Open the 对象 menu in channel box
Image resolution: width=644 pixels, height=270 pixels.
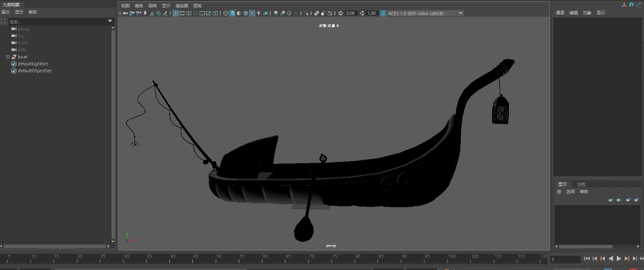point(587,13)
